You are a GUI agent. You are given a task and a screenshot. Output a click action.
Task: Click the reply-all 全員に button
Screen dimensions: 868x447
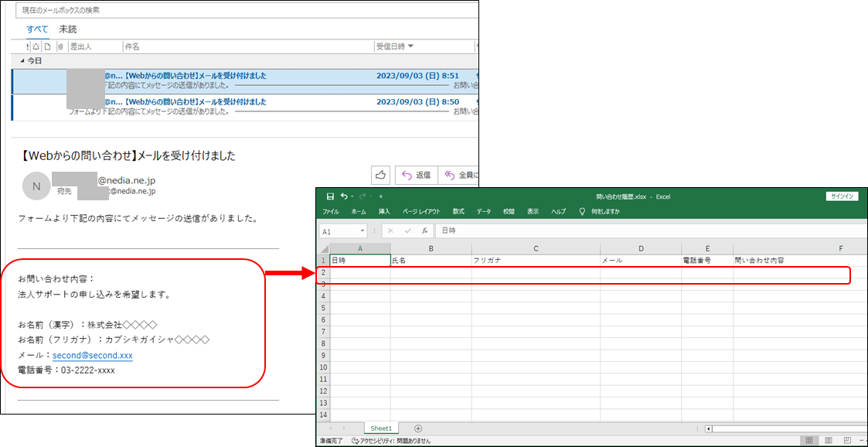point(458,175)
